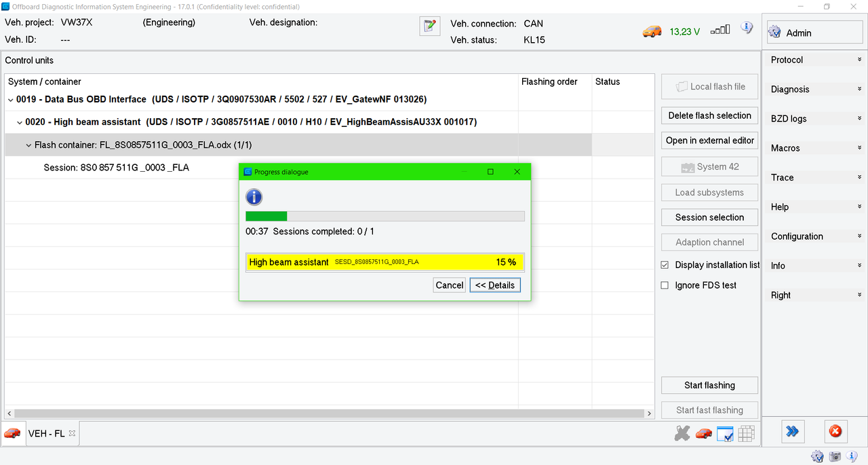Screen dimensions: 868x465
Task: Click the orange car status icon
Action: click(x=652, y=31)
